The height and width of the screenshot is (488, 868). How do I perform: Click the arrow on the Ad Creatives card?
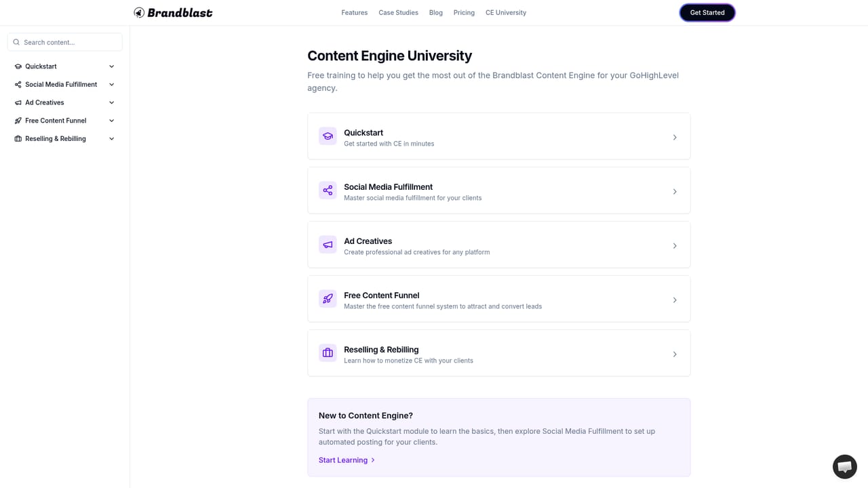point(675,246)
